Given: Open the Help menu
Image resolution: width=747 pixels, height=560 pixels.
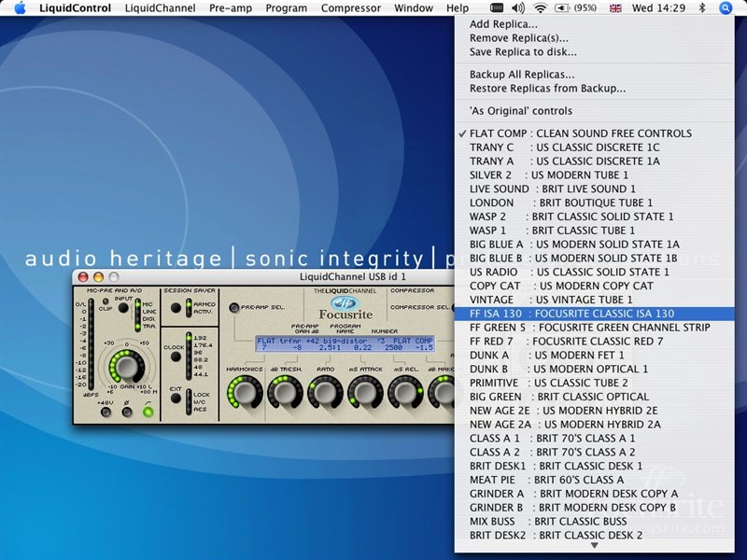Looking at the screenshot, I should click(458, 8).
